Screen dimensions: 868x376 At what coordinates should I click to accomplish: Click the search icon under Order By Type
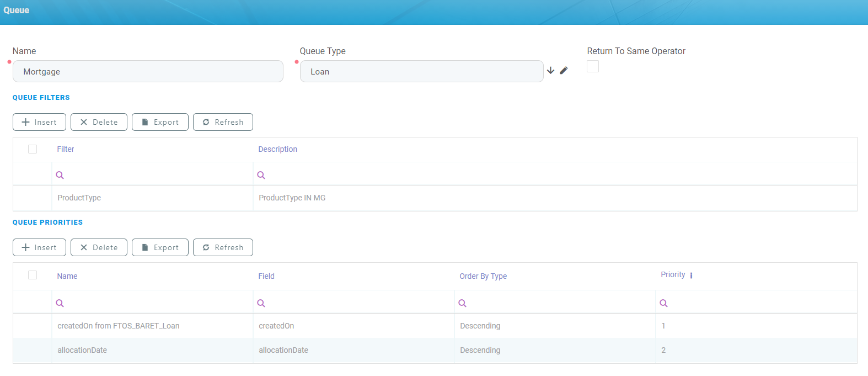463,303
